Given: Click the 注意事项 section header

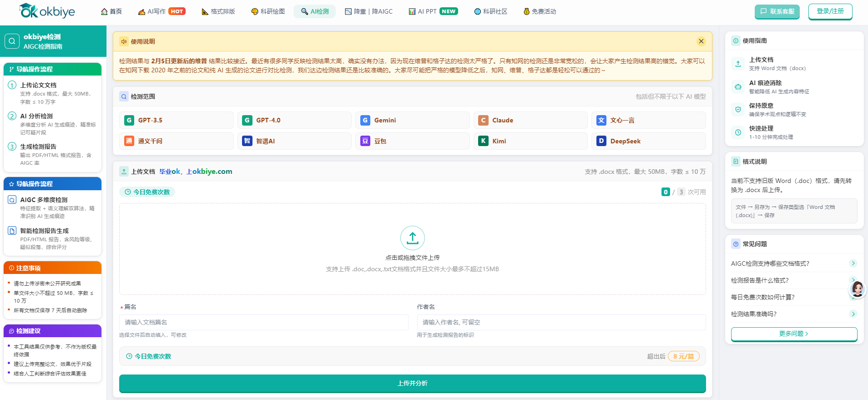Looking at the screenshot, I should point(52,268).
